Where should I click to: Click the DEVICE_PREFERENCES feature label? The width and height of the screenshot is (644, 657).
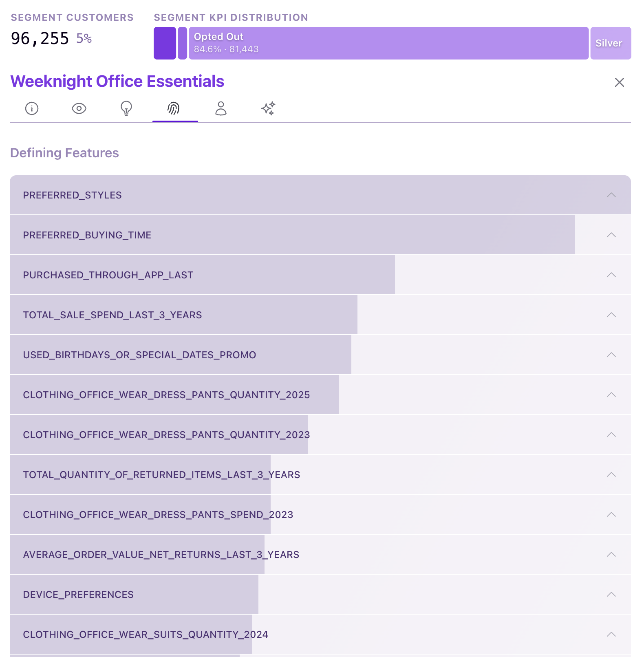[78, 595]
